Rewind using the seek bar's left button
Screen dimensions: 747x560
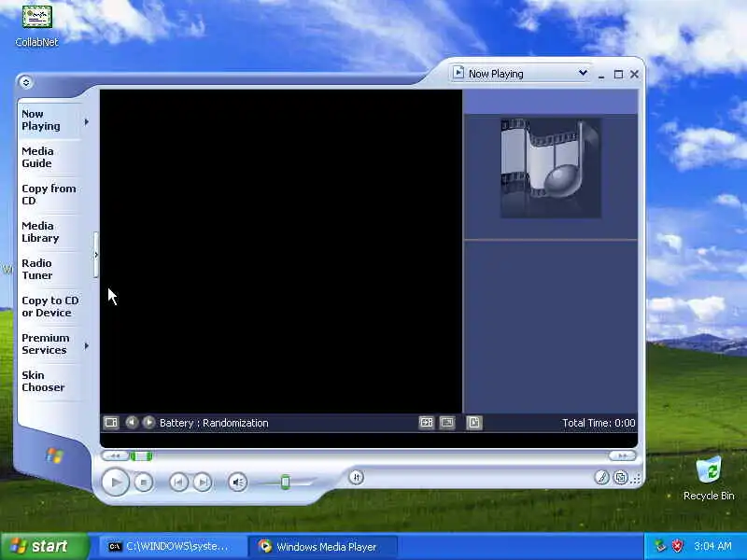click(115, 456)
